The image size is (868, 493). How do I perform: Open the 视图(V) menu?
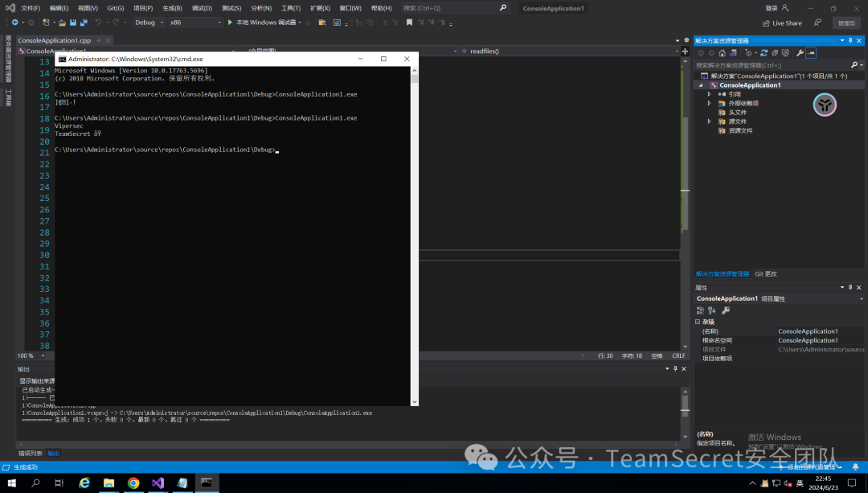(x=88, y=8)
